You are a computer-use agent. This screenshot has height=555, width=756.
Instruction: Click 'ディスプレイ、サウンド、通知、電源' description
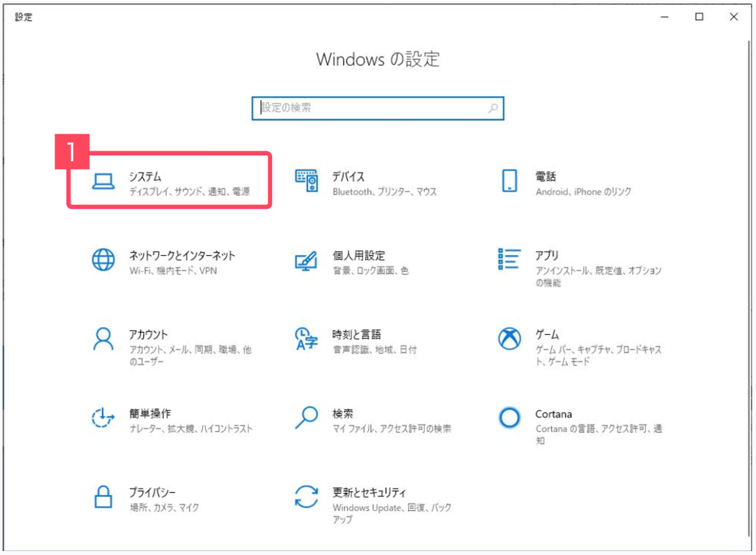(x=190, y=191)
